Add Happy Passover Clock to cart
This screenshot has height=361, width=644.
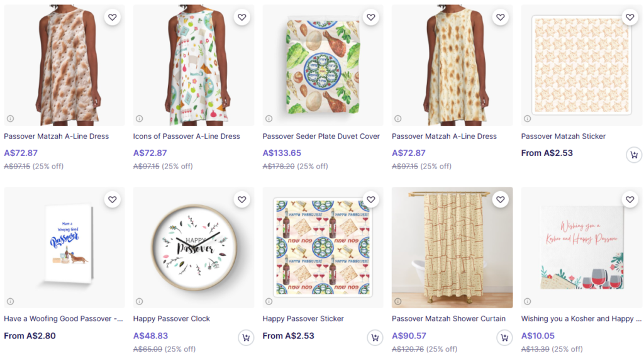(x=246, y=338)
